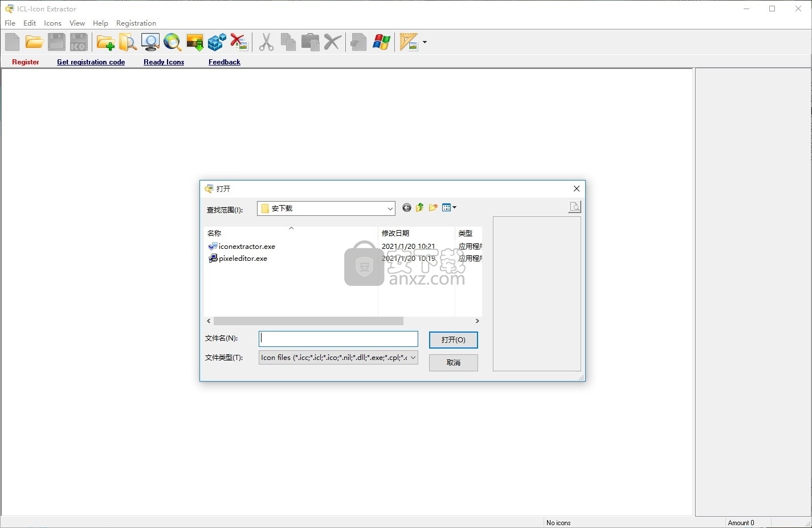Screen dimensions: 812x528
Task: Click the monitor with magnifier scan icon
Action: [x=150, y=42]
